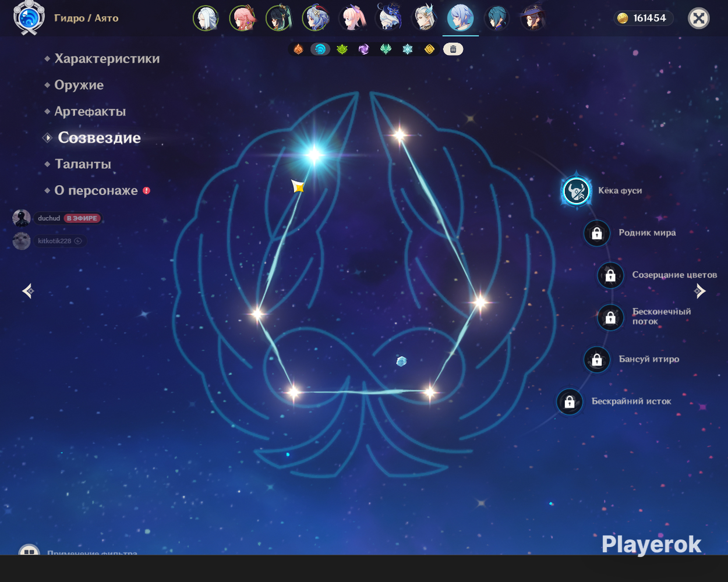Viewport: 728px width, 582px height.
Task: Select the Pyro element filter
Action: [298, 49]
